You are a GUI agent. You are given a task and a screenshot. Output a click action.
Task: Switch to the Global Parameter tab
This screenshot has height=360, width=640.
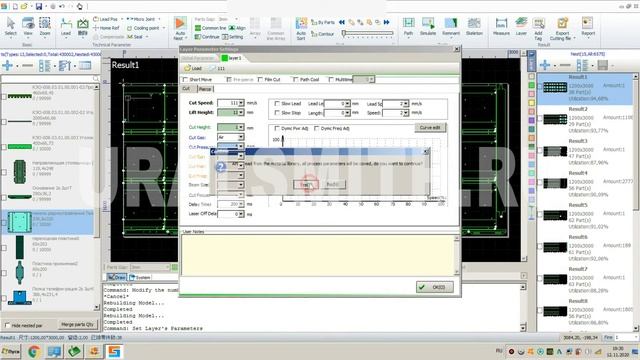[x=198, y=58]
